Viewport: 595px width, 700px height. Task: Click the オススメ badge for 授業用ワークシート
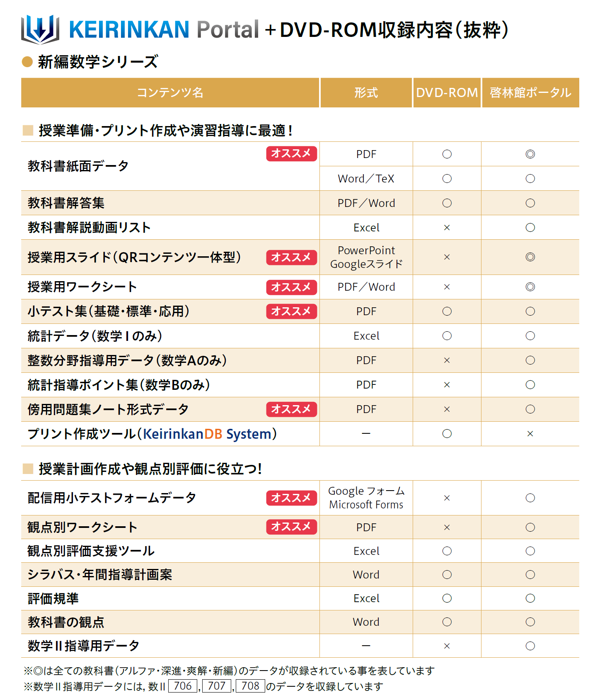pyautogui.click(x=291, y=287)
